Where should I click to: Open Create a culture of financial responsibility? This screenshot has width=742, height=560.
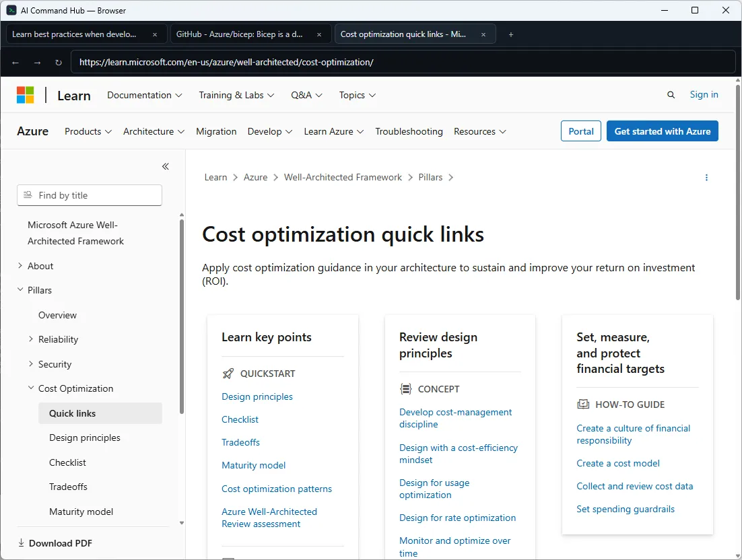point(633,434)
